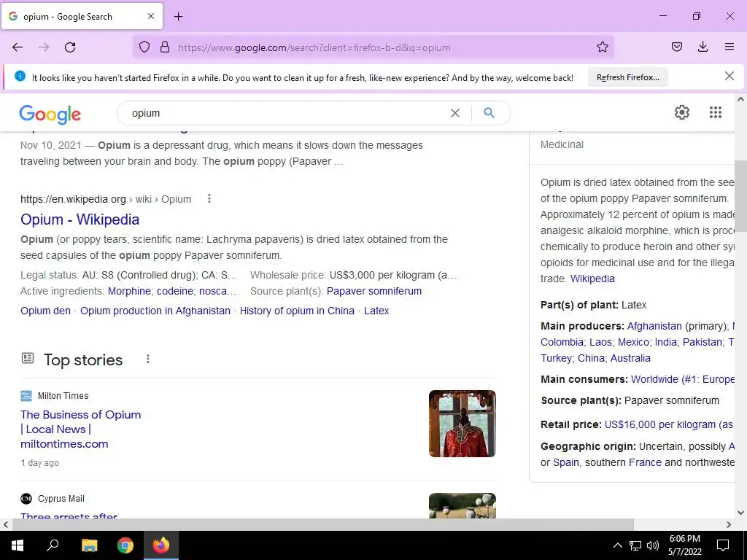Open the Opium den sitelink
The image size is (747, 560).
click(x=45, y=311)
